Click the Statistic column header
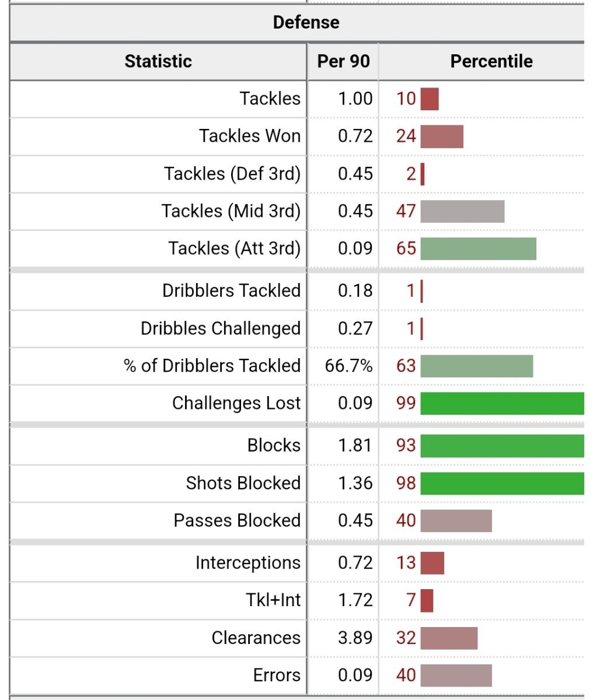Image resolution: width=593 pixels, height=700 pixels. [x=158, y=61]
